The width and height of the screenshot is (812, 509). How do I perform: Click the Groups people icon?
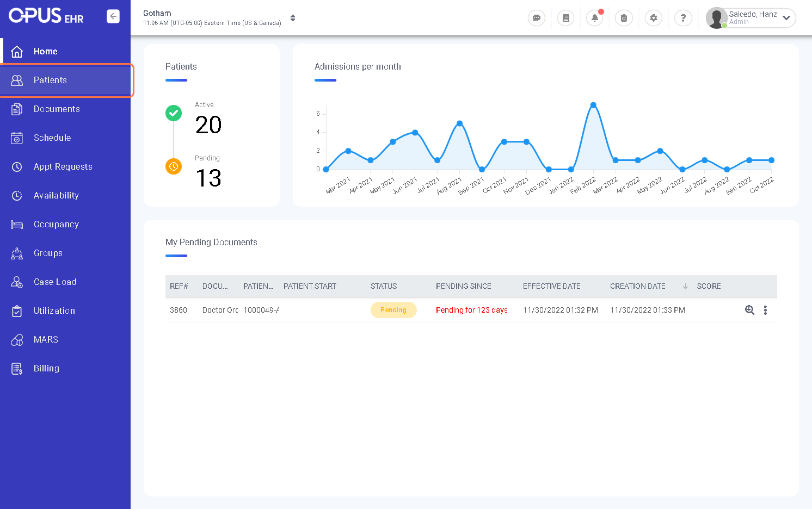click(17, 253)
